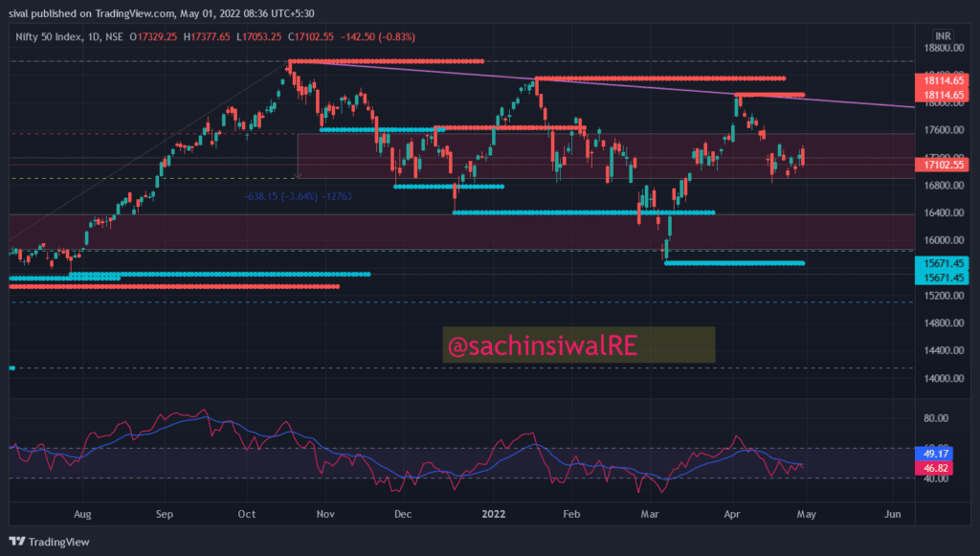Click the 40.00 RSI axis label
The image size is (980, 556).
point(936,478)
